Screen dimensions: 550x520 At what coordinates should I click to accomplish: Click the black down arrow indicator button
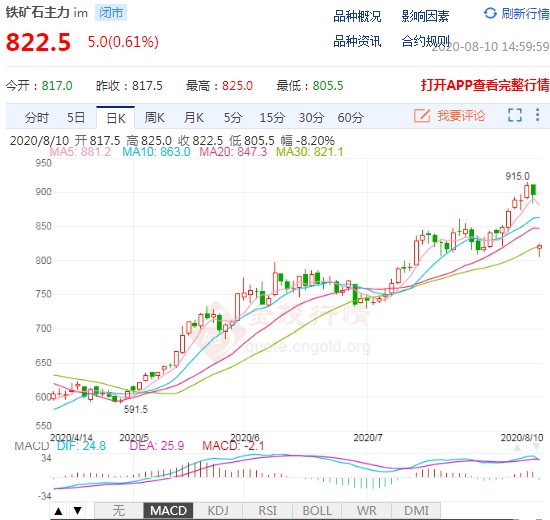coord(78,511)
